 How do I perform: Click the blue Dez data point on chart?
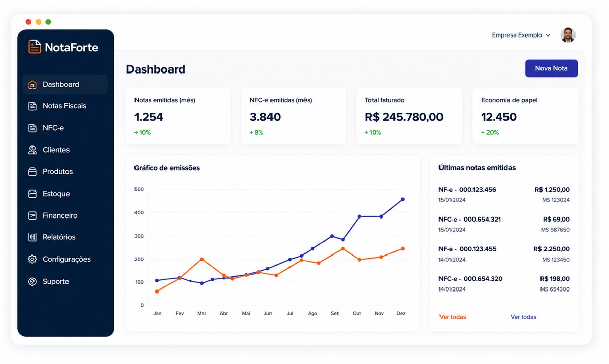[x=403, y=199]
